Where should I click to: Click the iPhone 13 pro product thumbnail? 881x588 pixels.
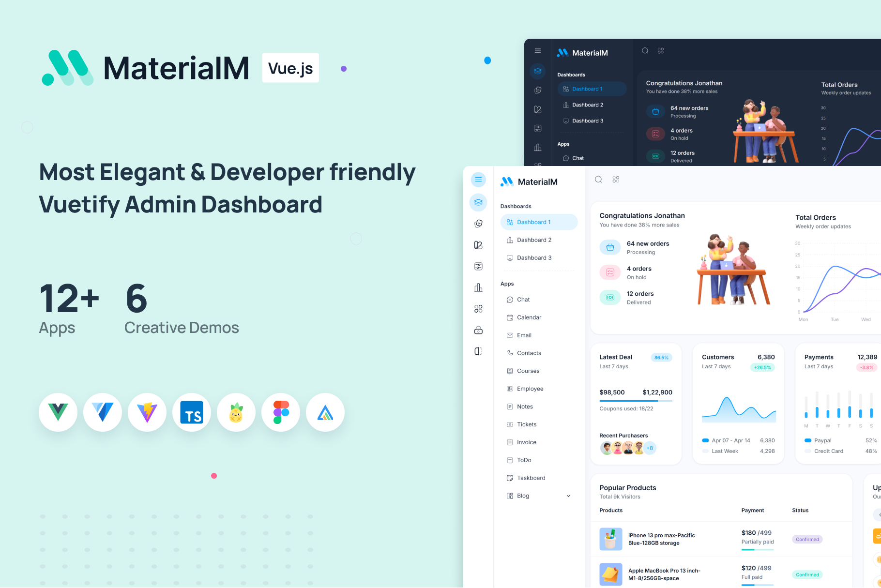[x=610, y=539]
